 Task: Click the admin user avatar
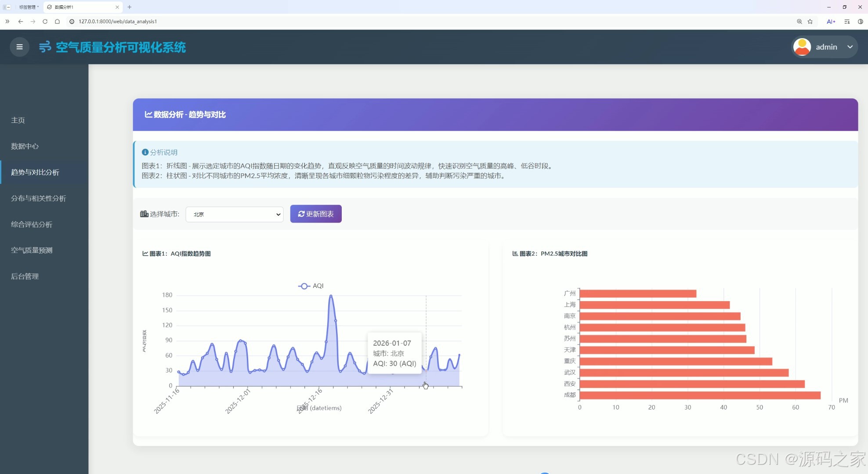pos(802,47)
